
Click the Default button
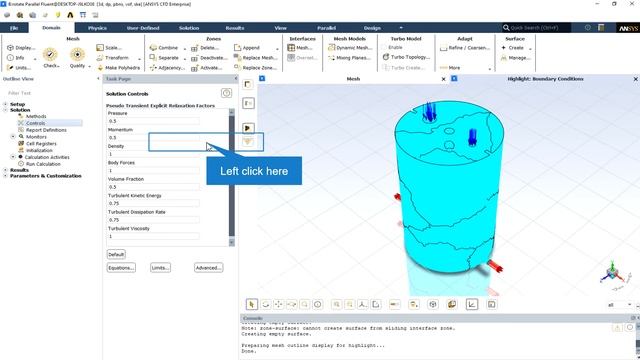[116, 254]
